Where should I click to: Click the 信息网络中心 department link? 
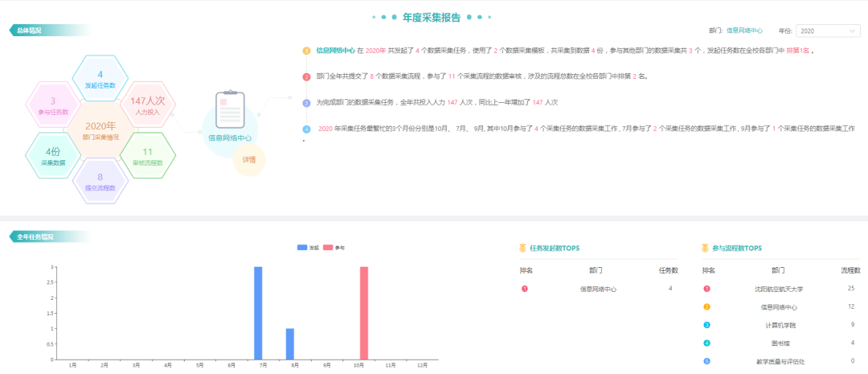pos(744,31)
